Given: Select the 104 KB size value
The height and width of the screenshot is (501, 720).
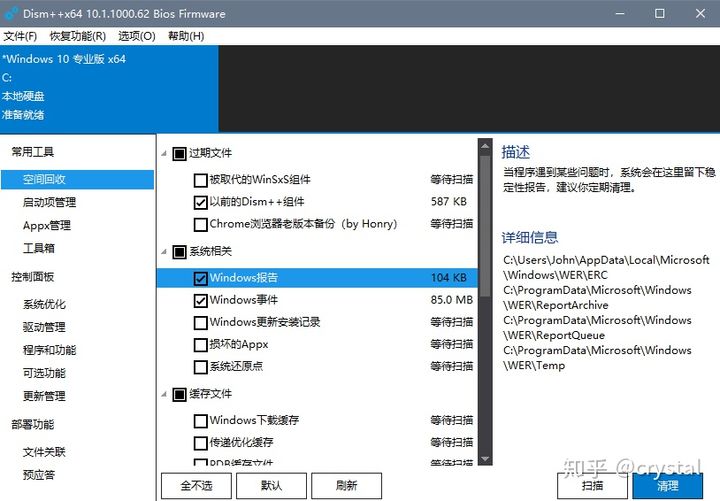Looking at the screenshot, I should pyautogui.click(x=449, y=278).
